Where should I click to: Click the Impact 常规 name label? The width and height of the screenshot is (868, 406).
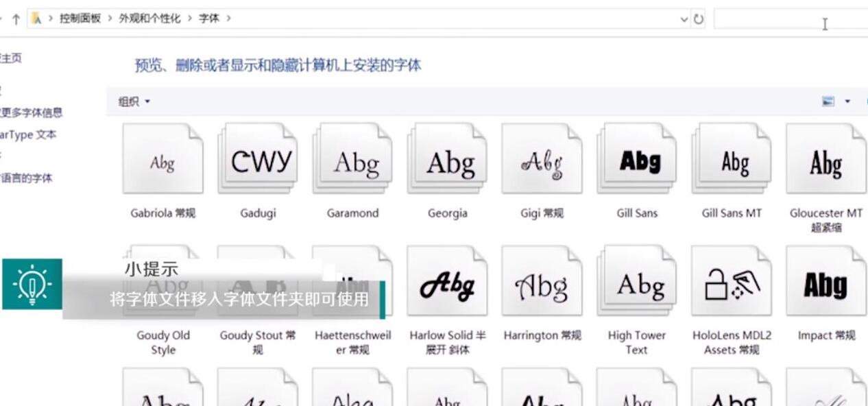(826, 335)
